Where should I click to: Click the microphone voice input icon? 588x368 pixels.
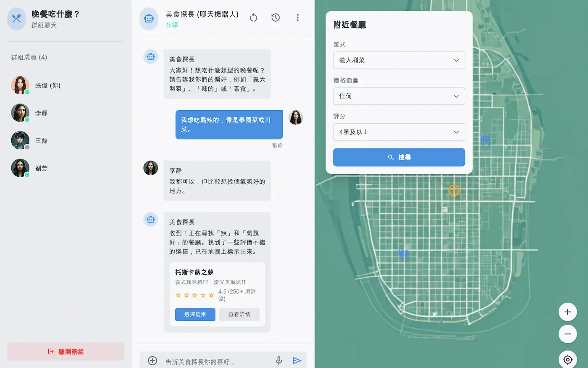[x=278, y=360]
